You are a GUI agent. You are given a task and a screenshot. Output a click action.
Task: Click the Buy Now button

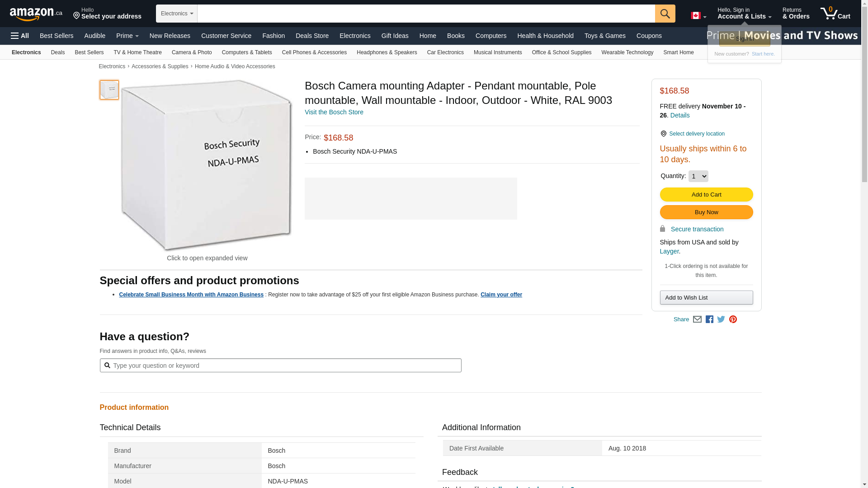[x=706, y=212]
